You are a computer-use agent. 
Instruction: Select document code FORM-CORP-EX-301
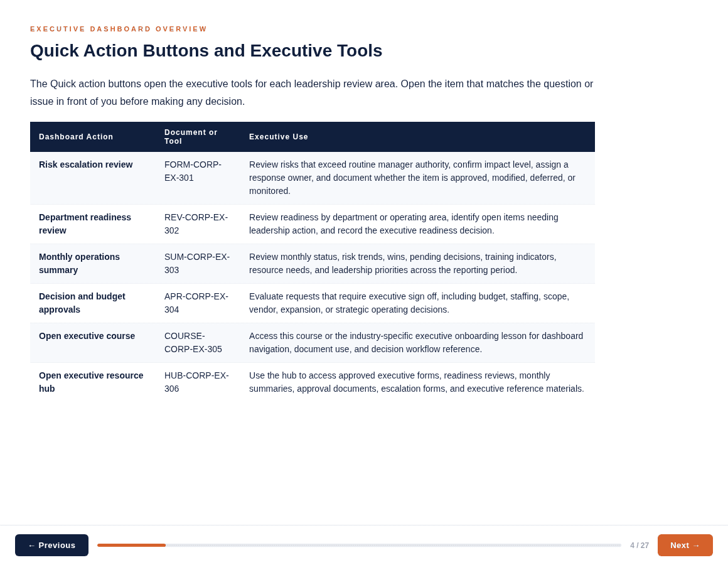click(193, 171)
